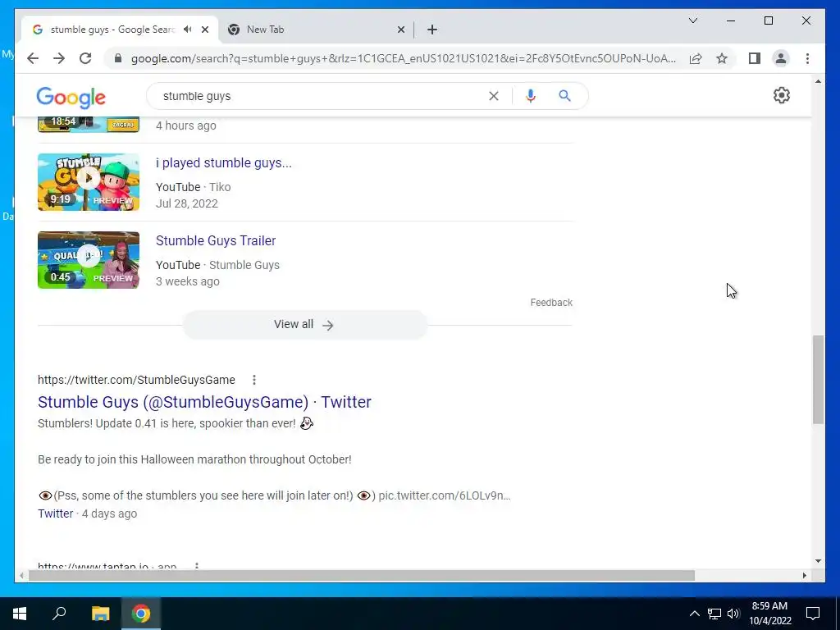Click the address bar URL
This screenshot has width=840, height=630.
pos(403,58)
